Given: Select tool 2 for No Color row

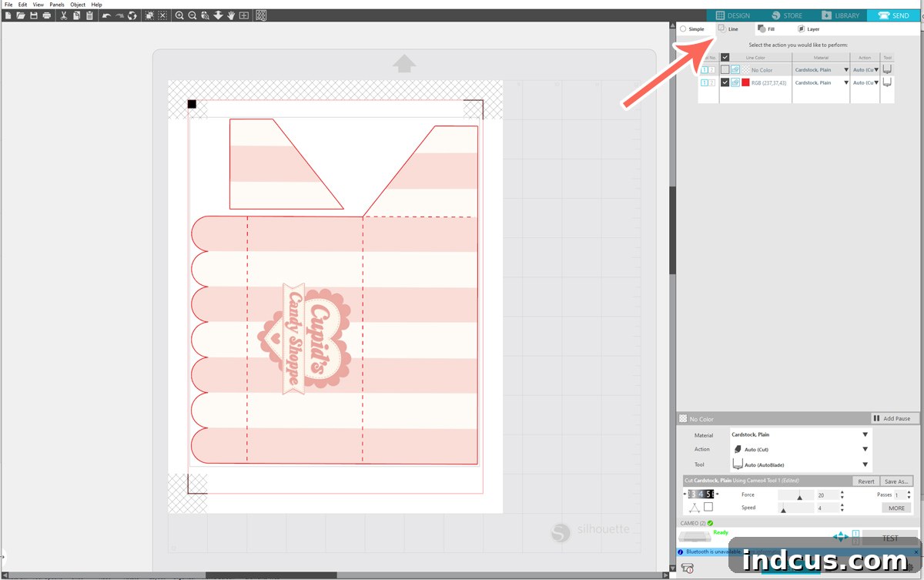Looking at the screenshot, I should (x=711, y=70).
